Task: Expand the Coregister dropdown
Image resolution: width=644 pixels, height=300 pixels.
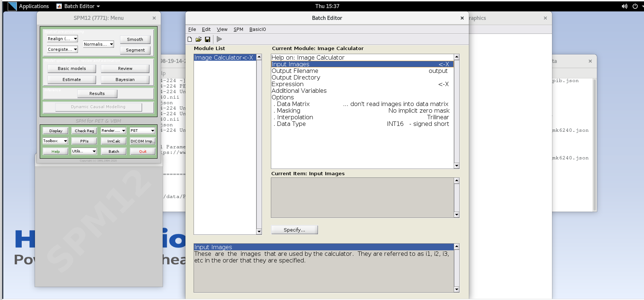Action: [62, 49]
